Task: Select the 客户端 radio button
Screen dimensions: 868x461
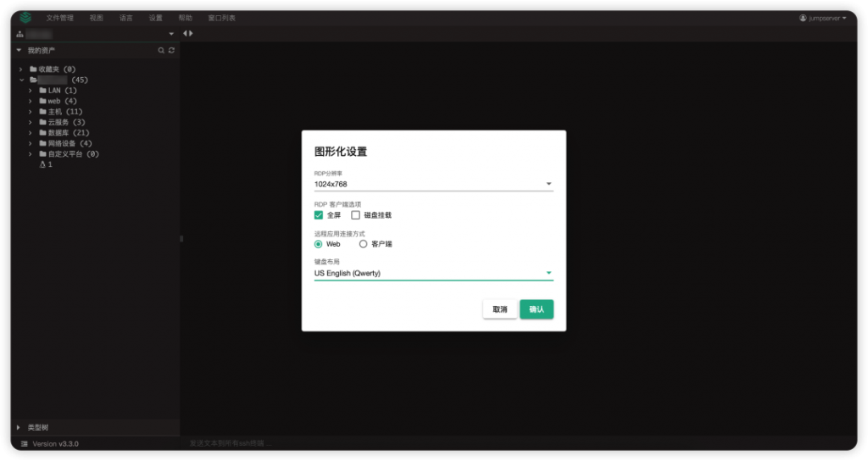Action: tap(363, 244)
